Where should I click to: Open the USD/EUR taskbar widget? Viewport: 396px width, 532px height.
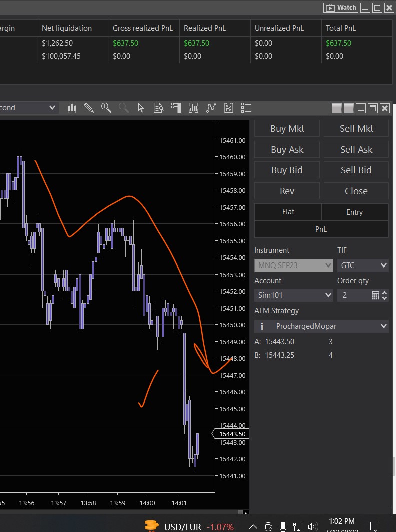coord(189,526)
